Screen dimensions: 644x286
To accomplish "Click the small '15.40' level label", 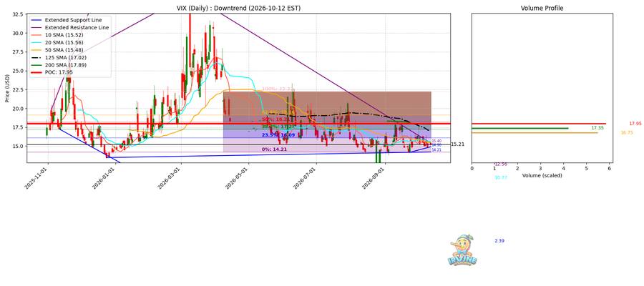I will click(x=436, y=141).
